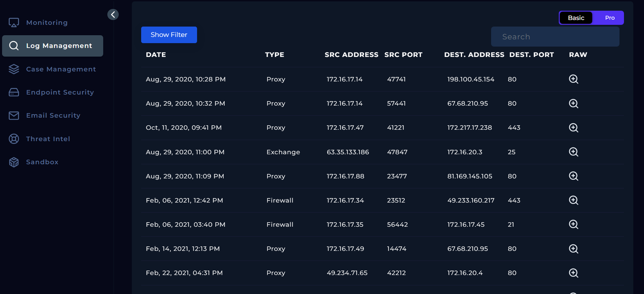Switch to Pro mode
This screenshot has height=294, width=644.
click(609, 18)
